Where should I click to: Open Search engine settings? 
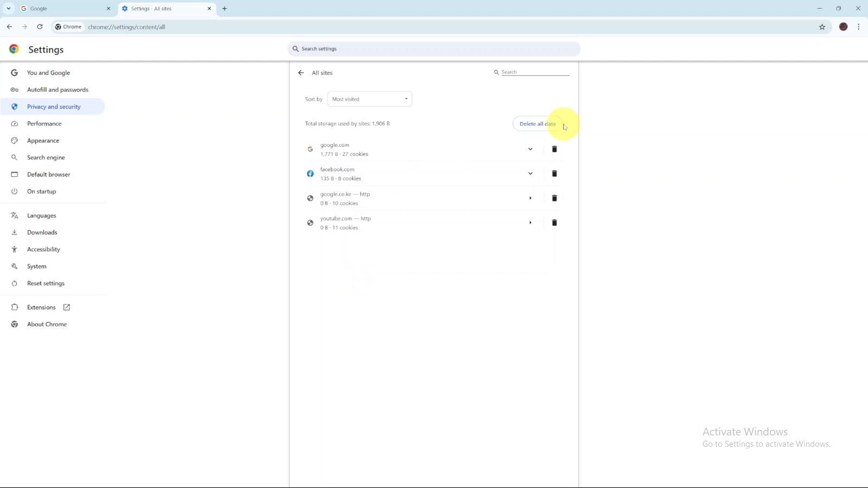point(53,157)
